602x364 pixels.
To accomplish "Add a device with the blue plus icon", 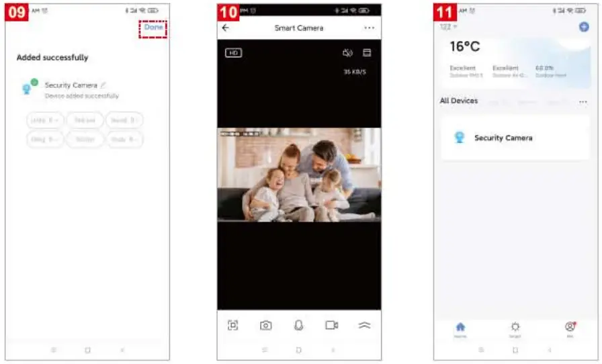I will tap(584, 26).
